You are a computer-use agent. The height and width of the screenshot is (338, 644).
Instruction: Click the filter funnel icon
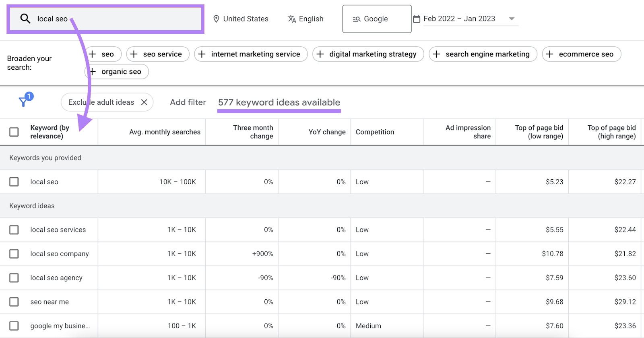pos(23,102)
